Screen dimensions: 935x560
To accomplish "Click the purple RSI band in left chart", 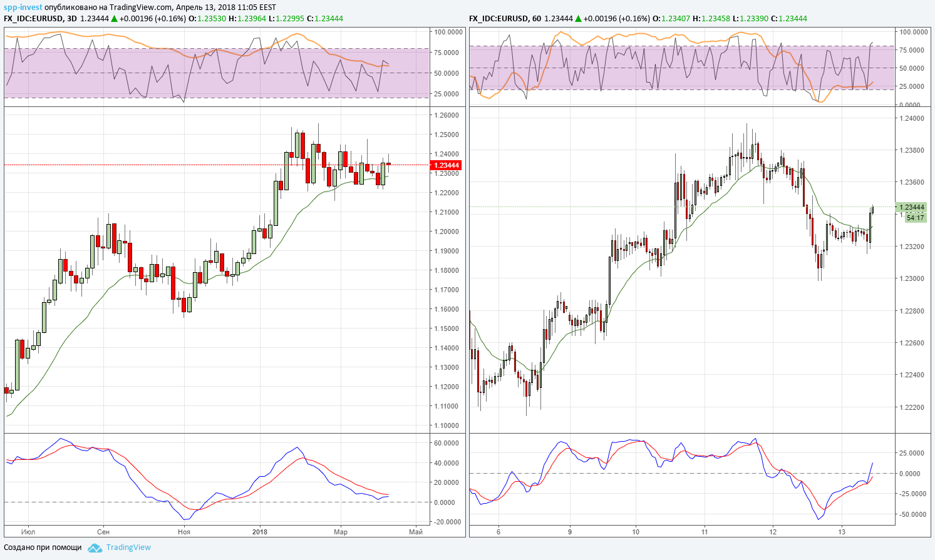I will 217,73.
